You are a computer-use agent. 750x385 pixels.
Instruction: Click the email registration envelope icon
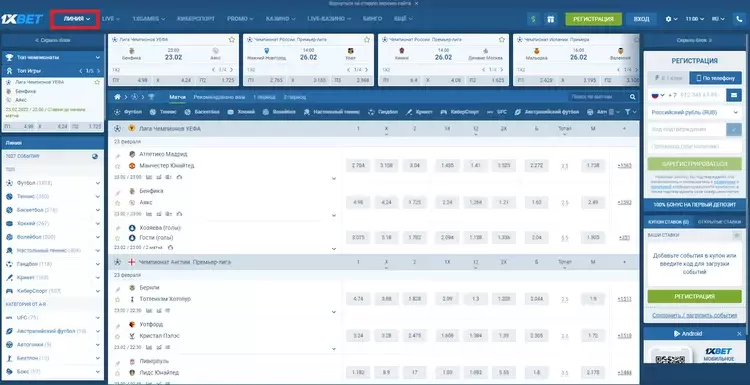(734, 95)
